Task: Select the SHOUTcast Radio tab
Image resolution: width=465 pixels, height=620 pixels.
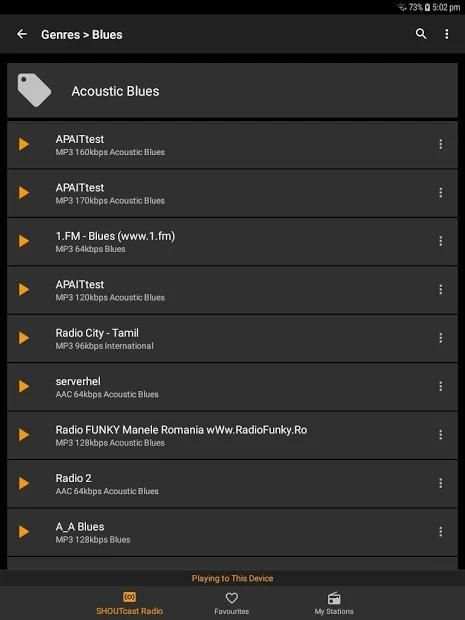Action: [x=129, y=603]
